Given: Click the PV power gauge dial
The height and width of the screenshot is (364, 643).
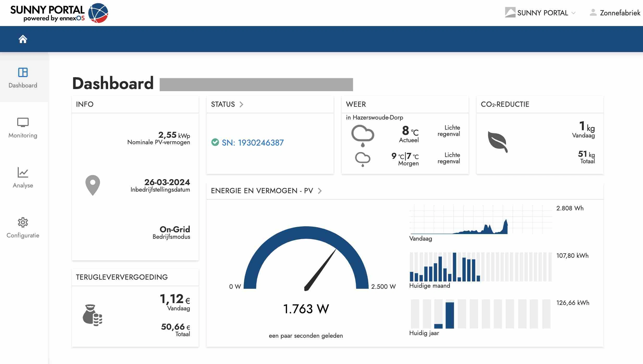Looking at the screenshot, I should (306, 260).
